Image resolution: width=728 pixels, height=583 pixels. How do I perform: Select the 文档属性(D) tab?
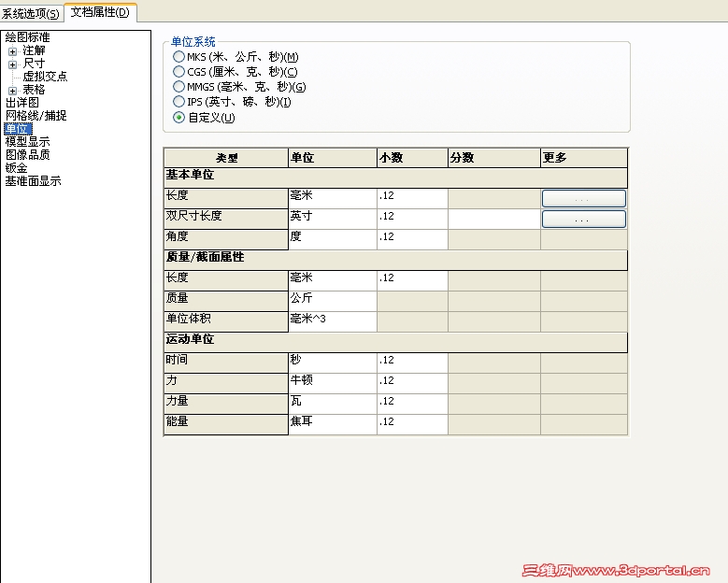(100, 12)
